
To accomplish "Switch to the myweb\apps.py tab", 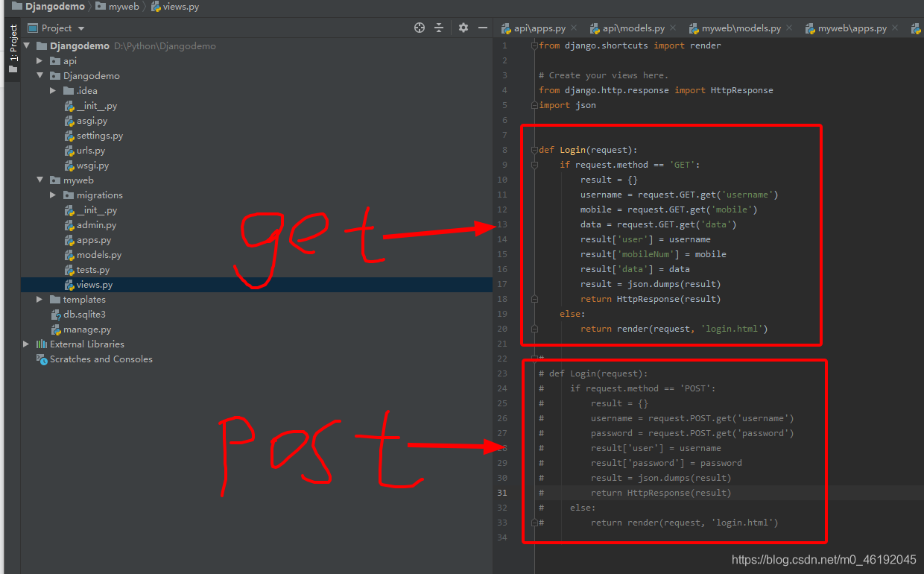I will (852, 28).
